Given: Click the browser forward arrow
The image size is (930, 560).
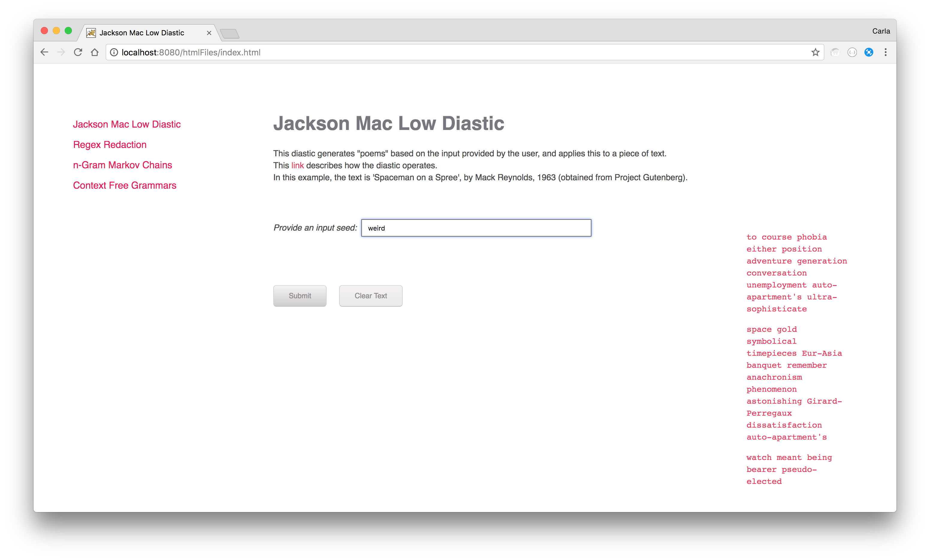Looking at the screenshot, I should click(61, 52).
